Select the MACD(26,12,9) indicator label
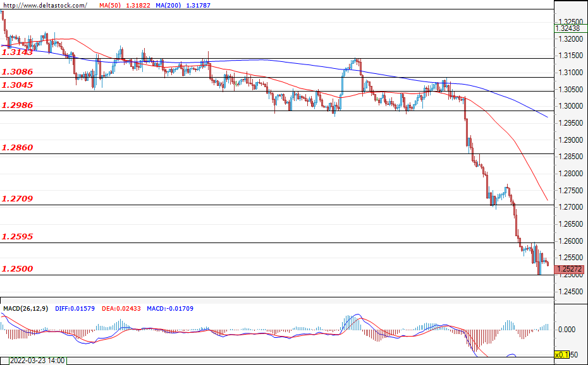588x365 pixels. (26, 309)
